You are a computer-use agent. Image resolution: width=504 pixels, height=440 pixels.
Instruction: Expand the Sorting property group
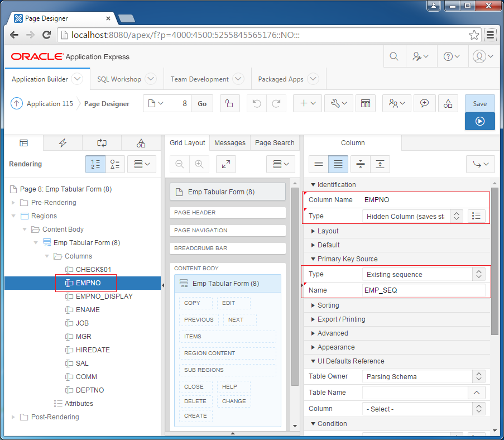313,305
